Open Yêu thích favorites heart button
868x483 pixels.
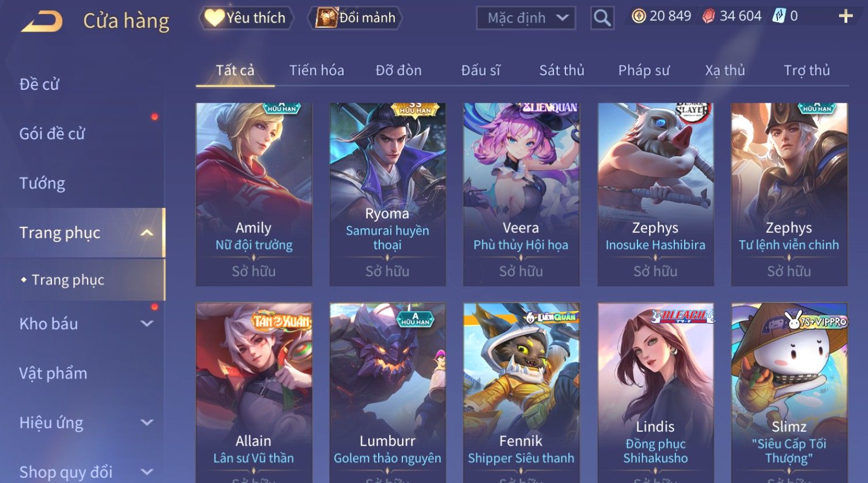click(246, 18)
